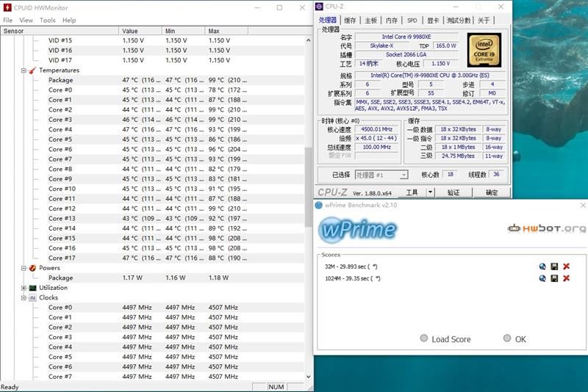Click the 1024M - 39.35 sec score entry
Image resolution: width=588 pixels, height=392 pixels.
click(x=353, y=278)
